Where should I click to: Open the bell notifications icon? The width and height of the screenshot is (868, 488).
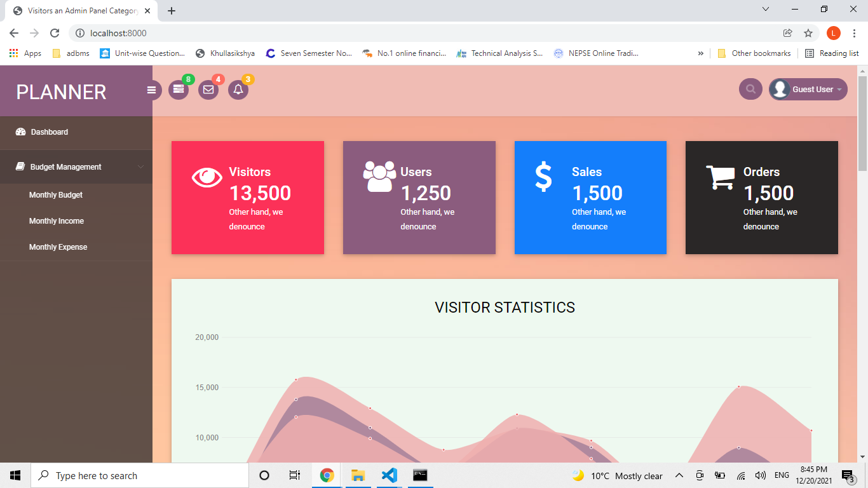click(x=238, y=90)
